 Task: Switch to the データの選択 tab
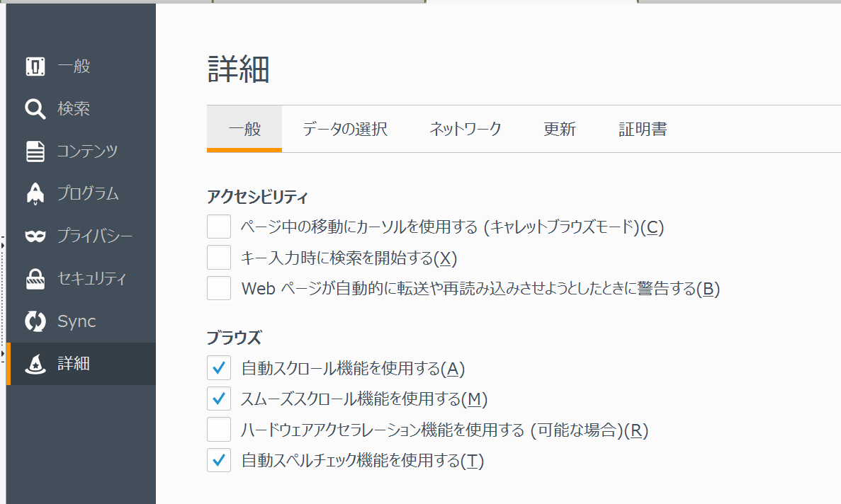pos(345,129)
